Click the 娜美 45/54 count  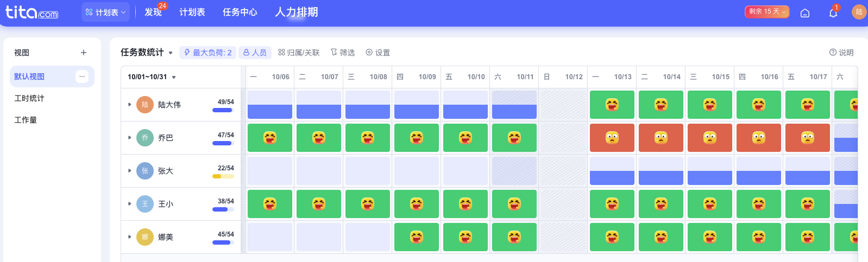[x=226, y=234]
